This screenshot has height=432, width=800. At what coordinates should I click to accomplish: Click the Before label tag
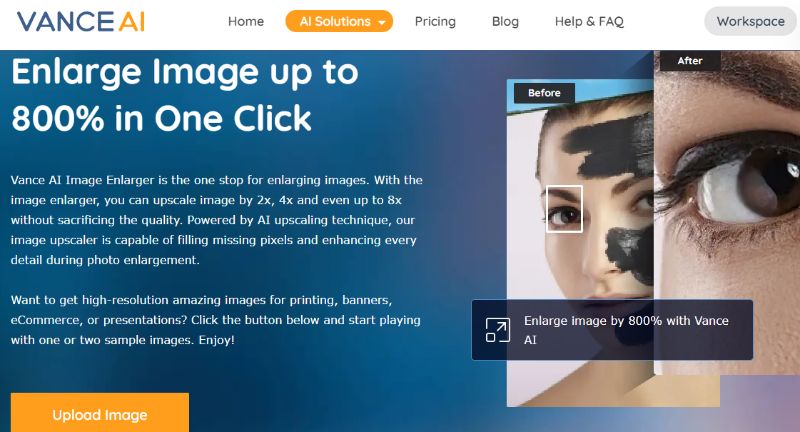click(544, 93)
